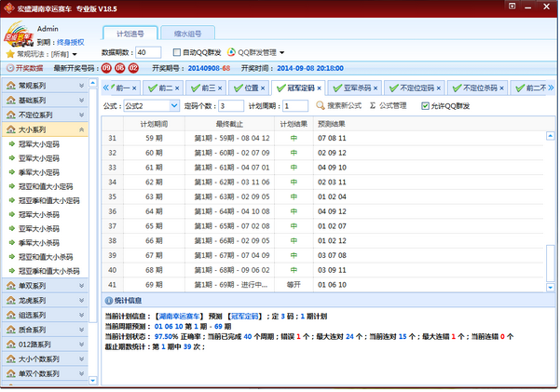This screenshot has width=560, height=392.
Task: Enable 自动QQ群发 checkbox
Action: 176,52
